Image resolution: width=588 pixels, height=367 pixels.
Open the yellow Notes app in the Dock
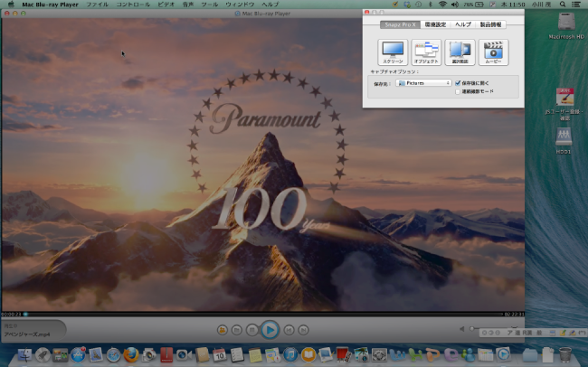coord(255,354)
